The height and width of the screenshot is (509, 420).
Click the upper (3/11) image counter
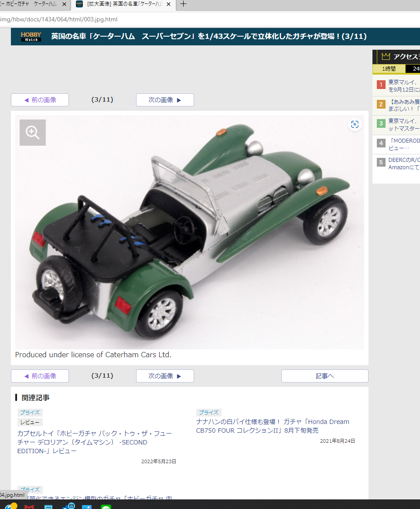102,99
